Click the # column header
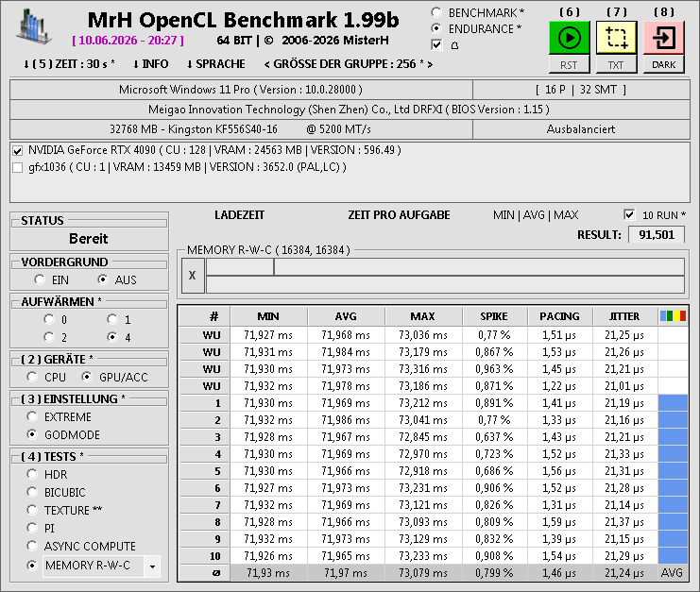The image size is (700, 592). coord(204,316)
